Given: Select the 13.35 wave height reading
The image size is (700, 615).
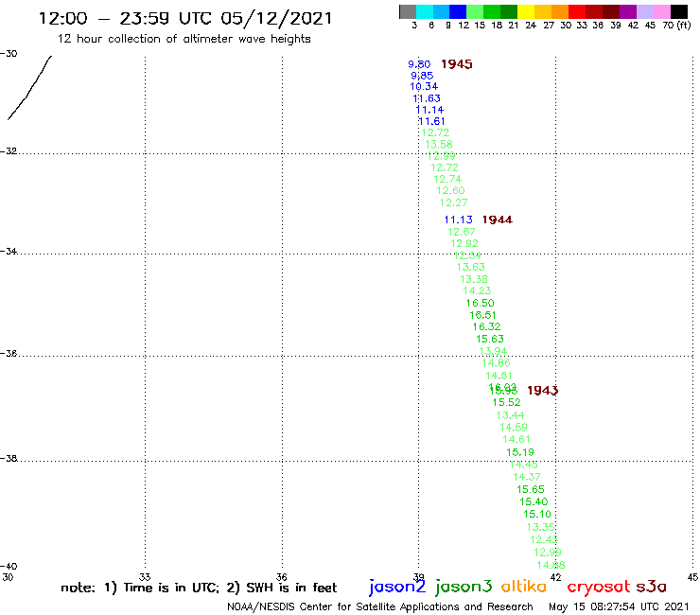Looking at the screenshot, I should click(x=540, y=527).
